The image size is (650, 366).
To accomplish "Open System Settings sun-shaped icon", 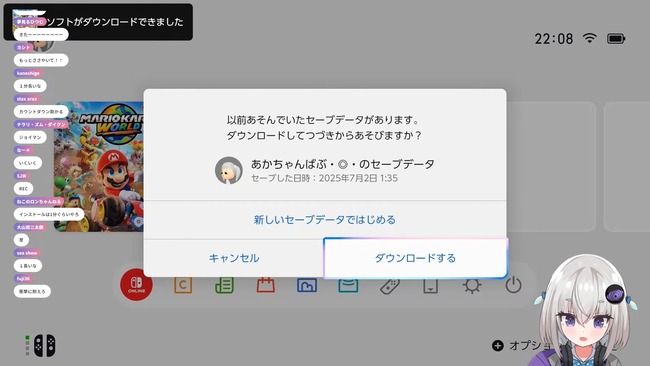I will coord(472,285).
